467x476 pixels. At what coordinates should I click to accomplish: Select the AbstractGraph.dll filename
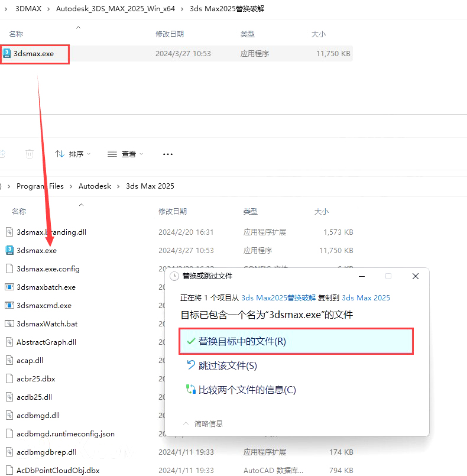pyautogui.click(x=46, y=342)
